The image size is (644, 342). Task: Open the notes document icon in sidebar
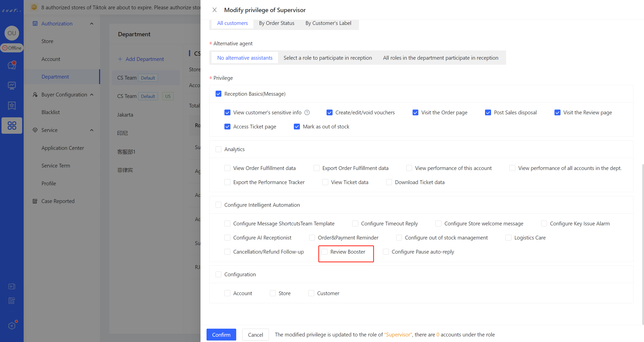tap(12, 300)
